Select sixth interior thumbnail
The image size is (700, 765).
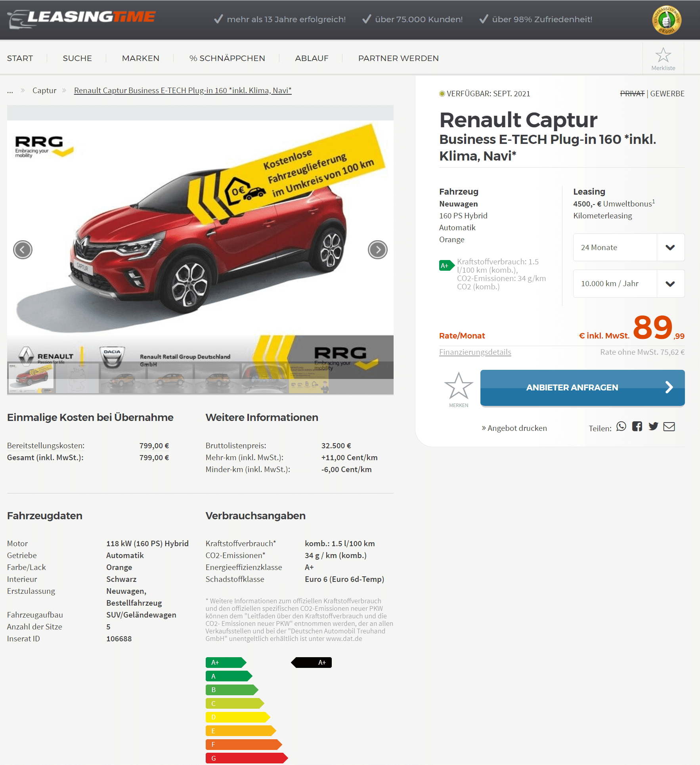(x=264, y=378)
